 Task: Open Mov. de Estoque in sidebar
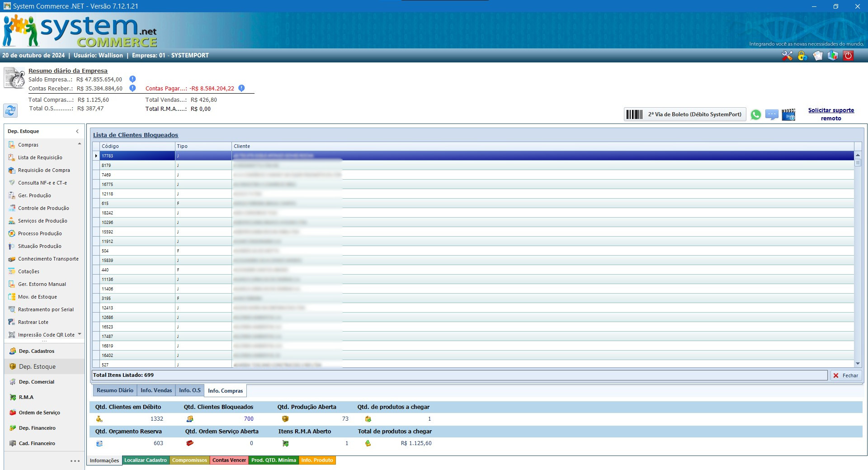coord(38,297)
